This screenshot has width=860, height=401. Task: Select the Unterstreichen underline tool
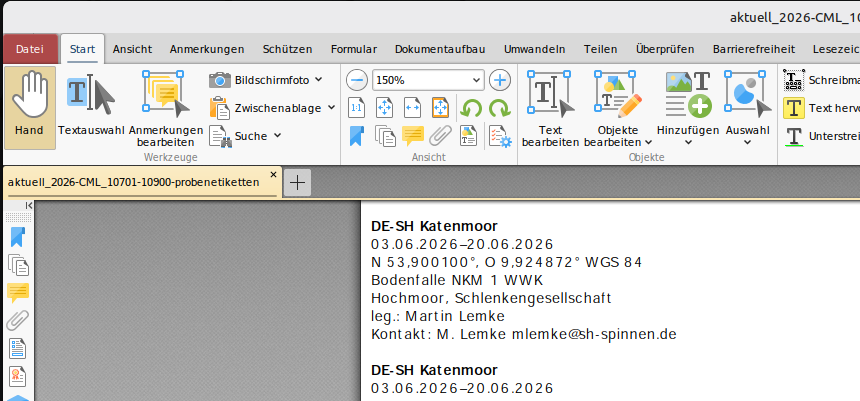(821, 136)
